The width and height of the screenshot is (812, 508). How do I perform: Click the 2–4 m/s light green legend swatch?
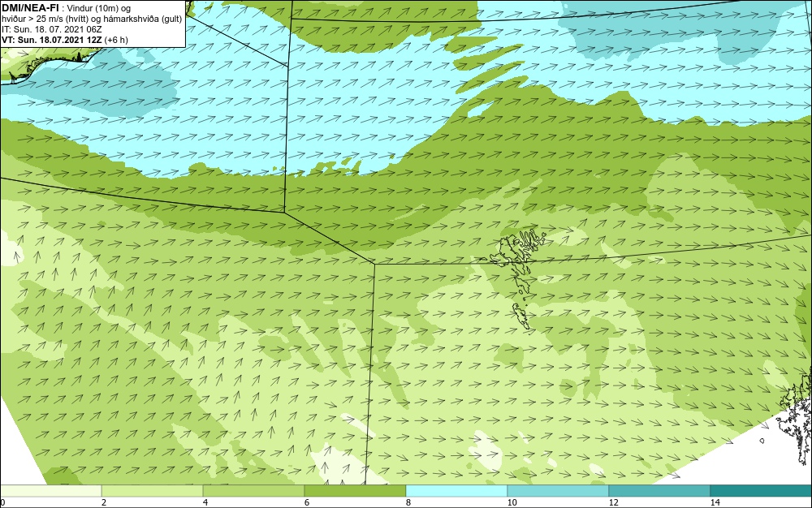click(x=153, y=491)
